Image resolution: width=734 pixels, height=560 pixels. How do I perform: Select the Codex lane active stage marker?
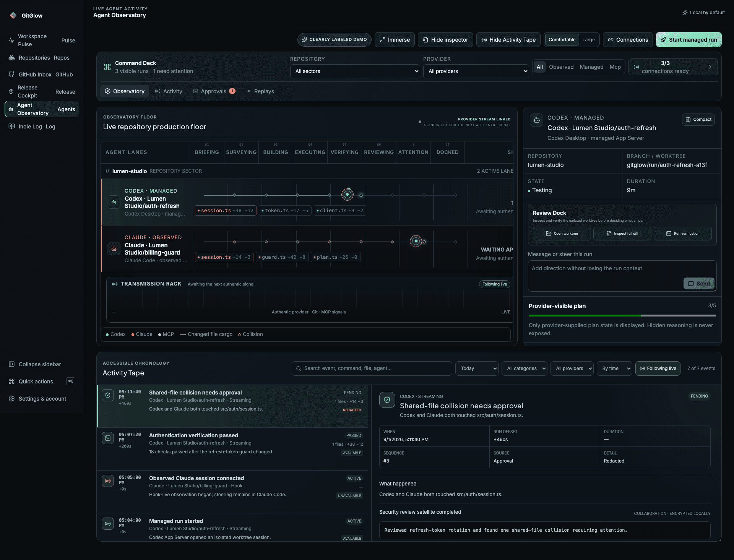(x=348, y=195)
